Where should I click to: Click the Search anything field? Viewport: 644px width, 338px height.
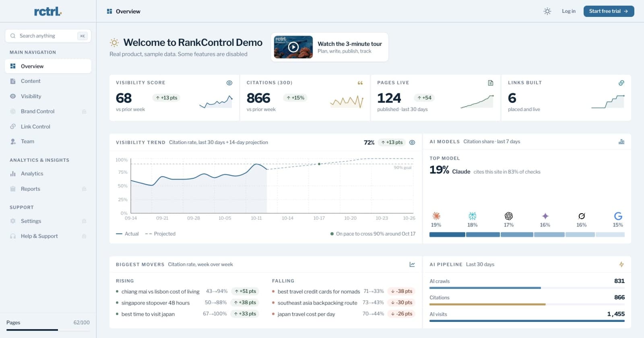click(x=48, y=36)
